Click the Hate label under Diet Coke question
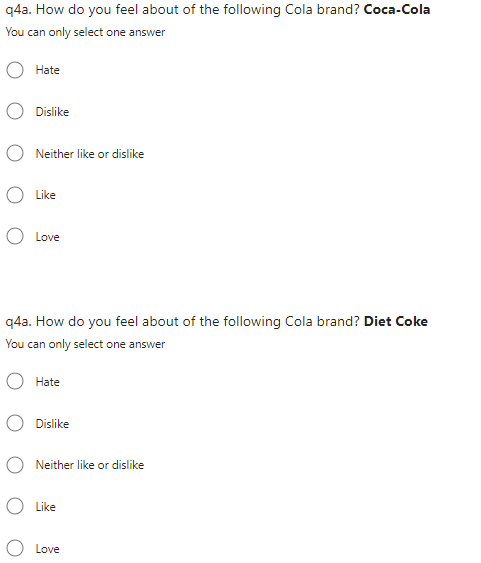Screen dimensions: 481x563 pos(47,382)
